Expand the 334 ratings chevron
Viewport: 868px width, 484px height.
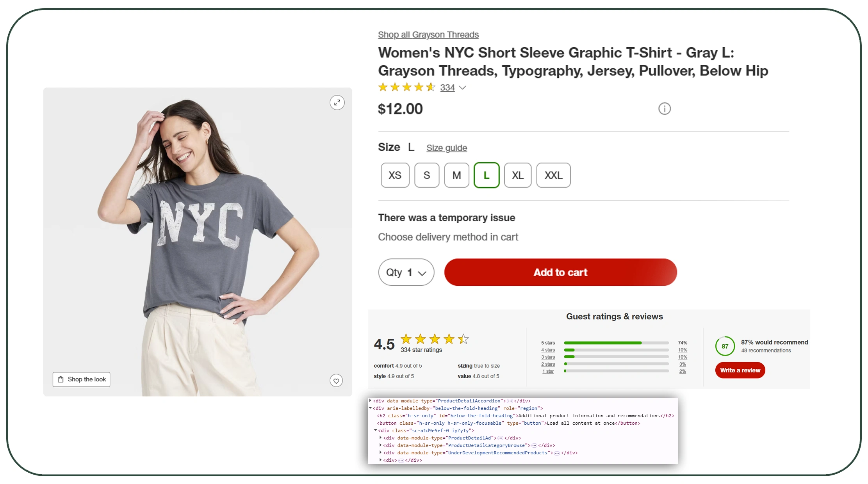[x=463, y=88]
